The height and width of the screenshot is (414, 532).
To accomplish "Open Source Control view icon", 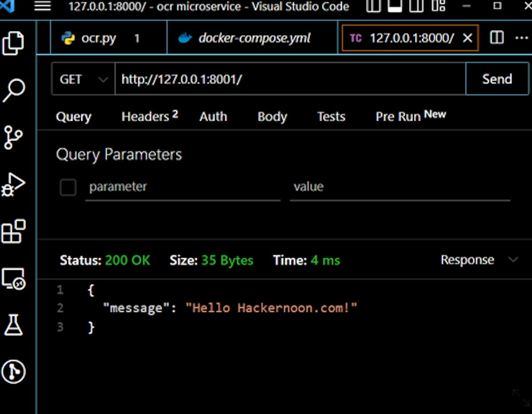I will point(14,137).
